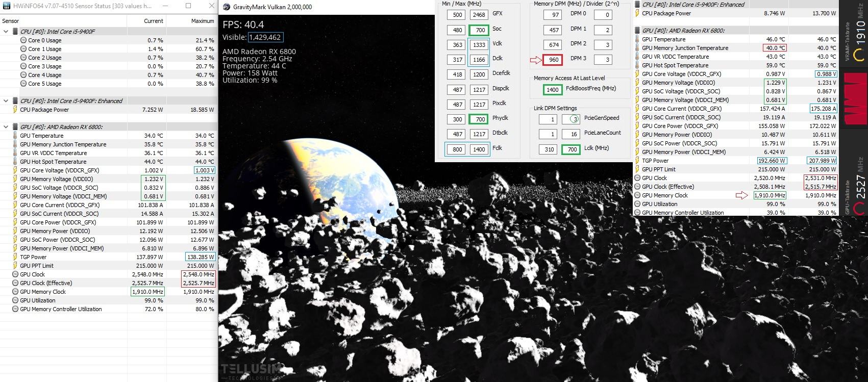This screenshot has width=868, height=382.
Task: Click icon of GPU Memory Controller Utilization 39.0 % row
Action: [637, 213]
